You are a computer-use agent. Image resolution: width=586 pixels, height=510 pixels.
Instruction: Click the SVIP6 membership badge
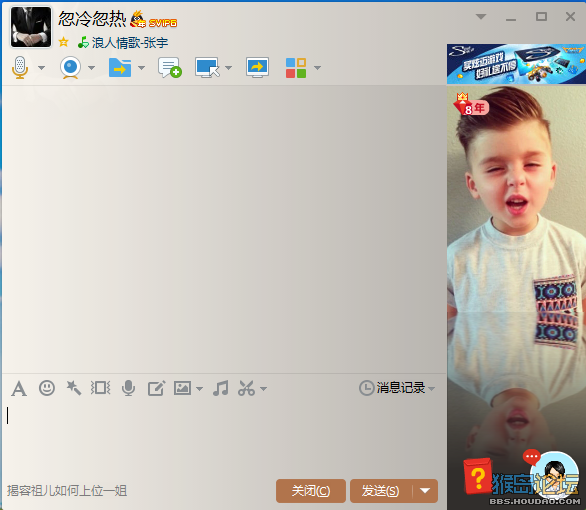tap(163, 23)
